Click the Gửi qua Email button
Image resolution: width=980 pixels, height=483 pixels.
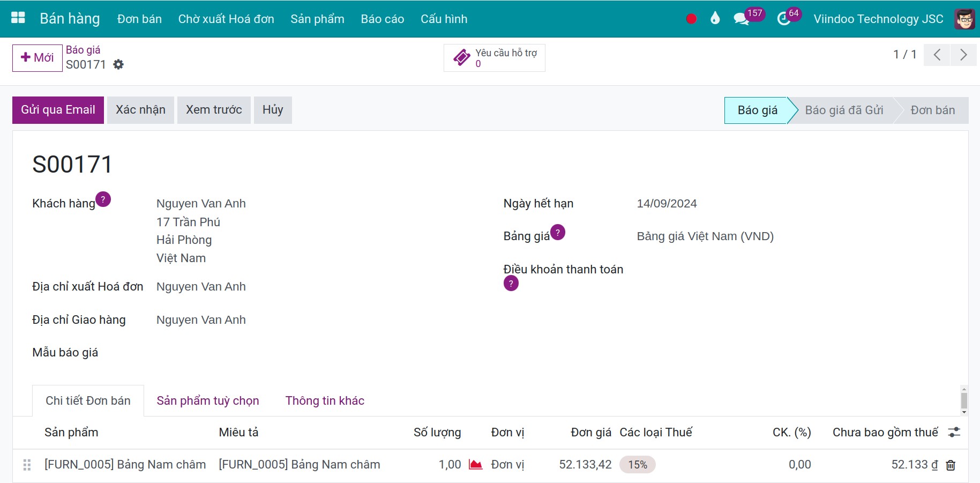[x=58, y=109]
